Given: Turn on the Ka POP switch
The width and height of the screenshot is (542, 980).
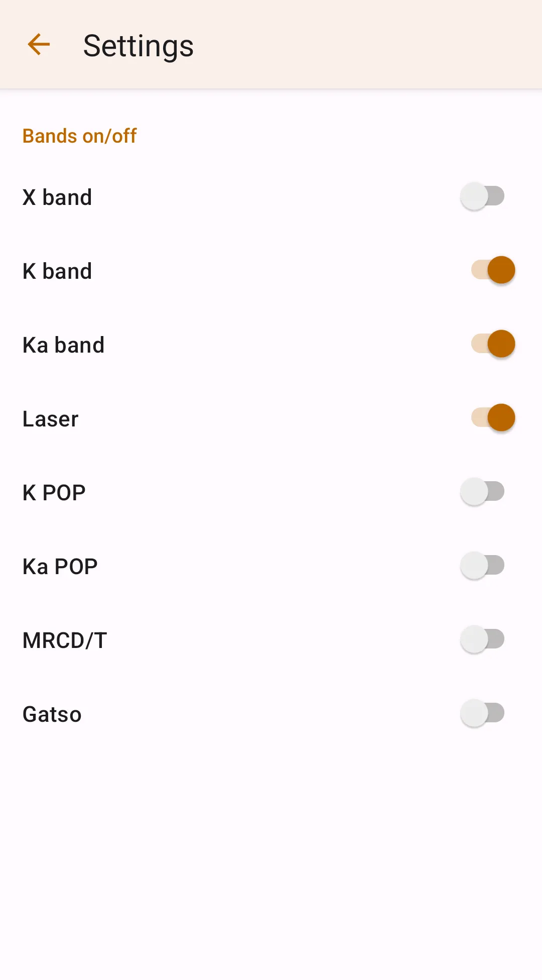Looking at the screenshot, I should [482, 566].
